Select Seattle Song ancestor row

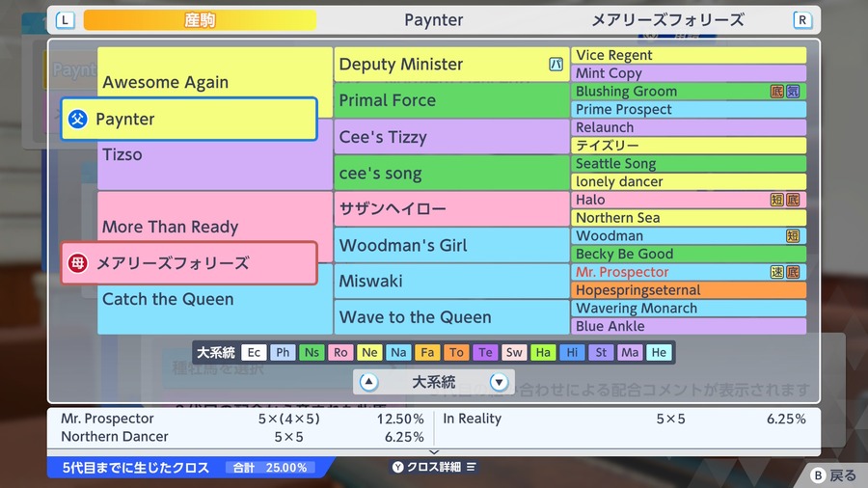(x=689, y=164)
